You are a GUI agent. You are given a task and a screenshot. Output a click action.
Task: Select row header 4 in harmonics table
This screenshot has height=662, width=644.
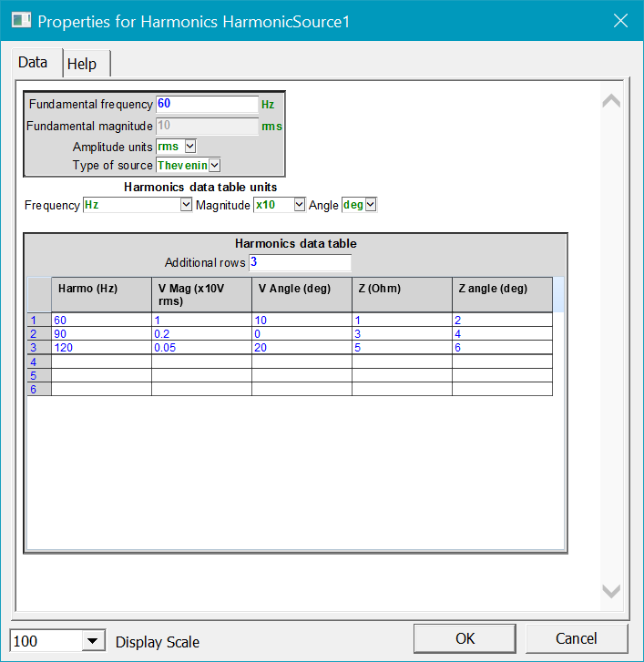(39, 362)
